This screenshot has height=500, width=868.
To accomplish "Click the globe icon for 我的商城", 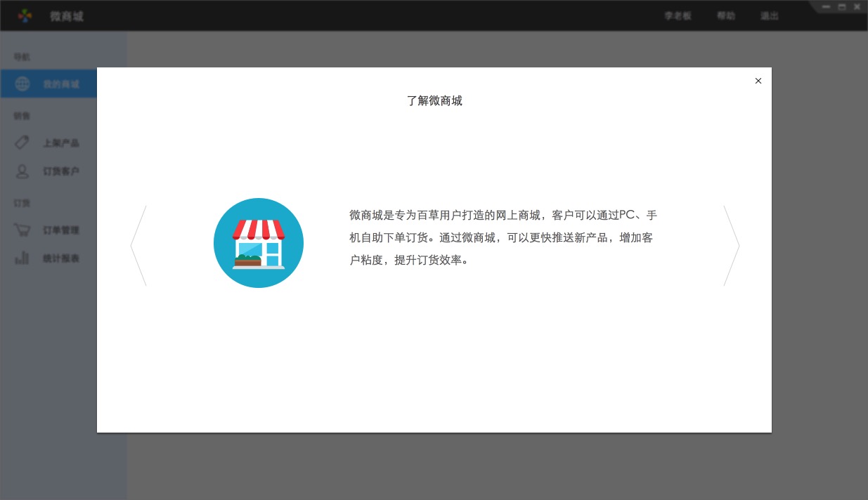I will 22,84.
